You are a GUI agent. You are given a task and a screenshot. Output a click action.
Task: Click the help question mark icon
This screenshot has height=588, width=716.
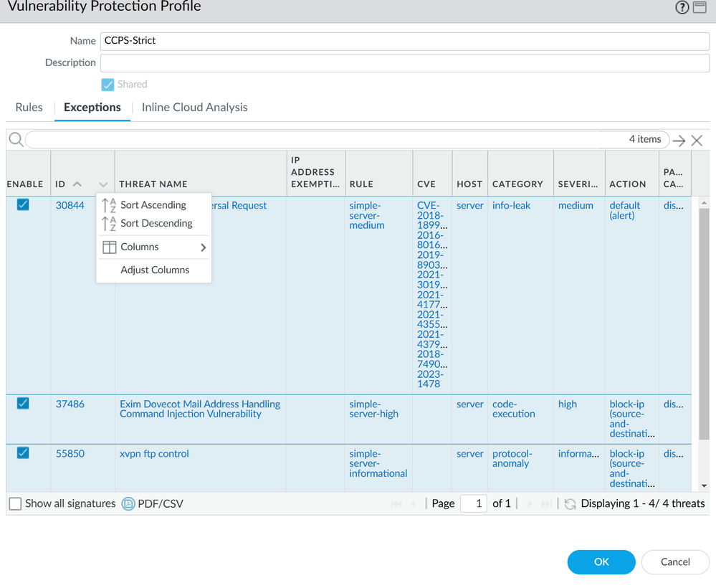tap(682, 7)
